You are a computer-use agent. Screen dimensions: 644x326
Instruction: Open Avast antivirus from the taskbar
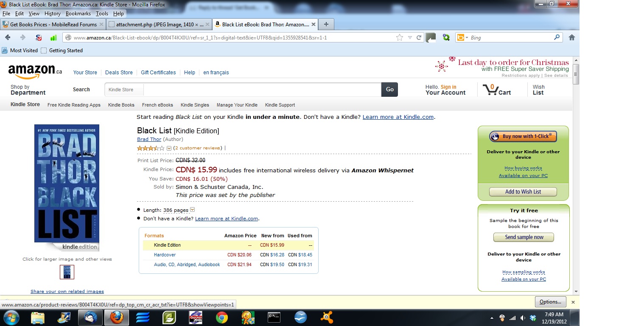click(x=327, y=318)
